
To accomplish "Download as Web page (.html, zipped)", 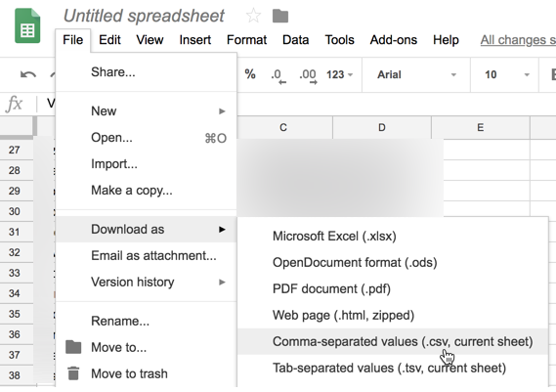I will (393, 316).
